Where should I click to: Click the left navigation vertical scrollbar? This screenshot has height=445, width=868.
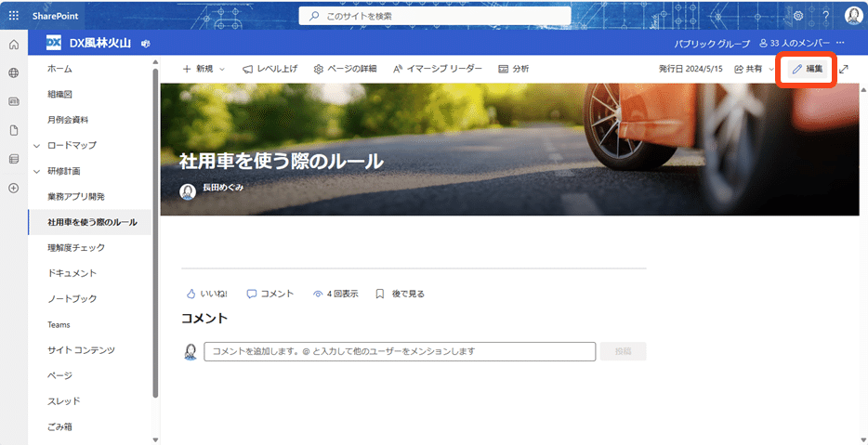coord(155,232)
